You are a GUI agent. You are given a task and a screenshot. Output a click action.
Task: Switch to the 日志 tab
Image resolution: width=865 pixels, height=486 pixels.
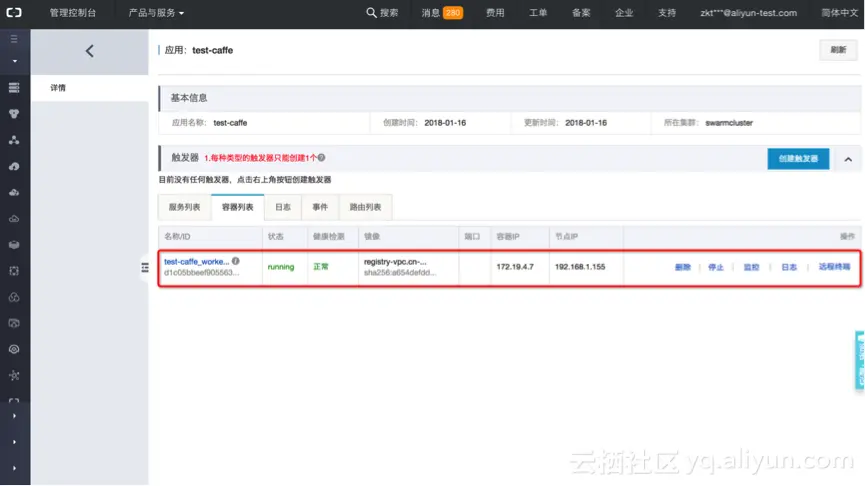(x=283, y=207)
